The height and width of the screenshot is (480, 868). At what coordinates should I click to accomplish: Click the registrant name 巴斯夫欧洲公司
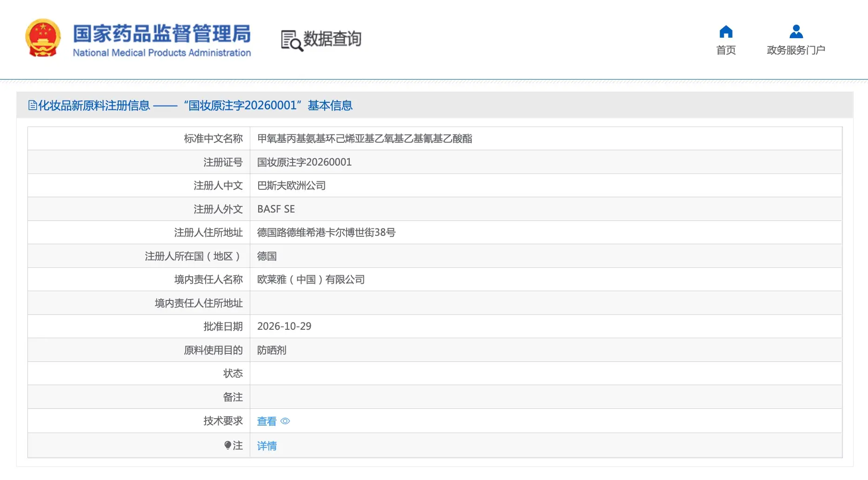(x=291, y=186)
